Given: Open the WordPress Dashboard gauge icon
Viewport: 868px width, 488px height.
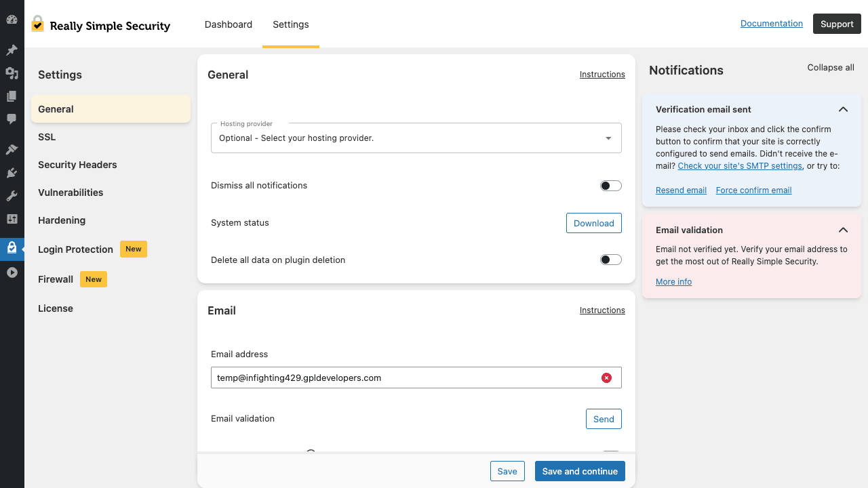Looking at the screenshot, I should pyautogui.click(x=12, y=20).
